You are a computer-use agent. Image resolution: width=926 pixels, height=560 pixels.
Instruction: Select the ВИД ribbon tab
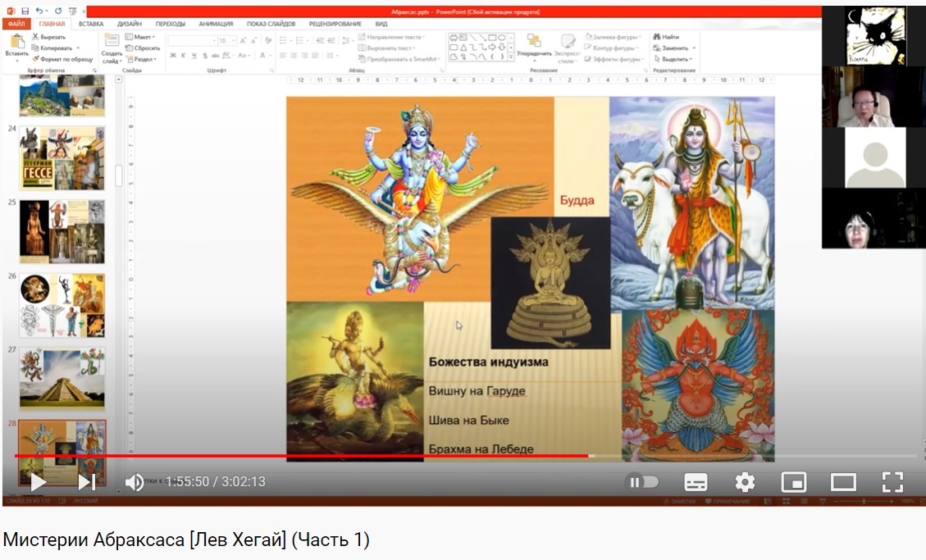(x=381, y=24)
